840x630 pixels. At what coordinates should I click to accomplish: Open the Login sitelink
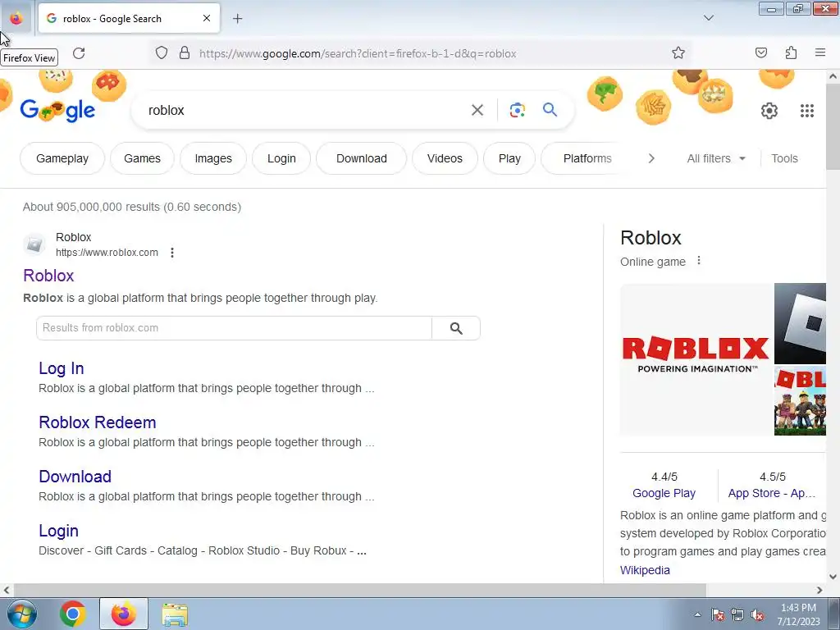(x=58, y=531)
